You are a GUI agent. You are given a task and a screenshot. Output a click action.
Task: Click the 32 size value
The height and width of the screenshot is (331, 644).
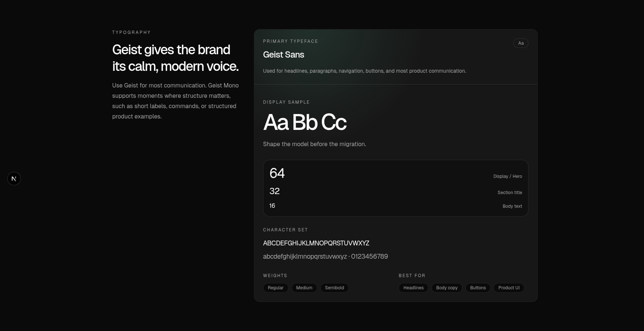point(275,191)
